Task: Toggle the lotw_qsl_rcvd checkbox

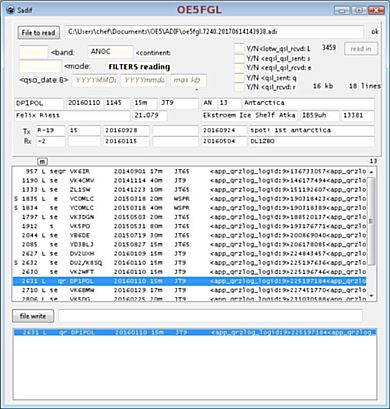Action: (x=239, y=48)
